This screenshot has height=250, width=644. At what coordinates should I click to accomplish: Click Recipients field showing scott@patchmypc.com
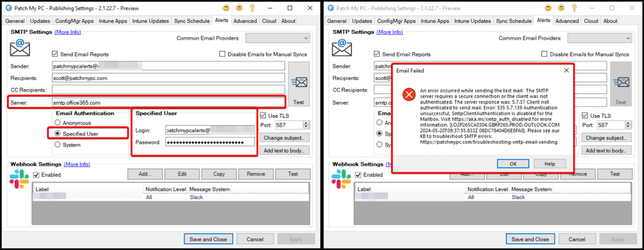[168, 78]
